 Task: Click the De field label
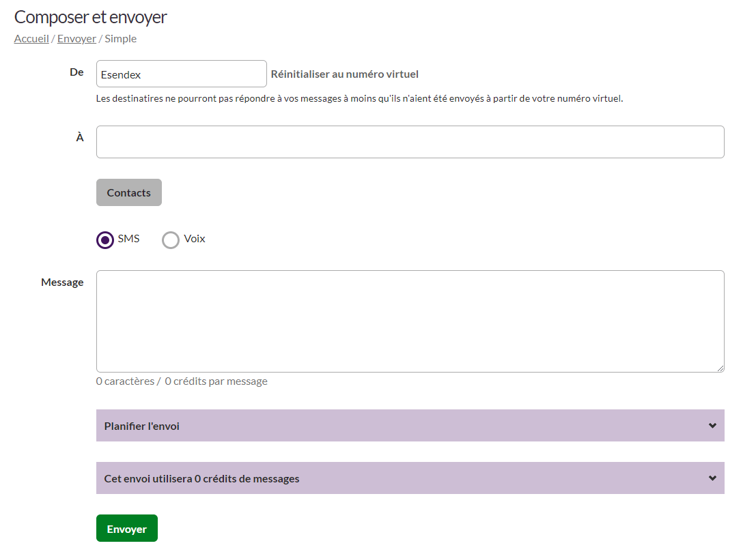[76, 72]
